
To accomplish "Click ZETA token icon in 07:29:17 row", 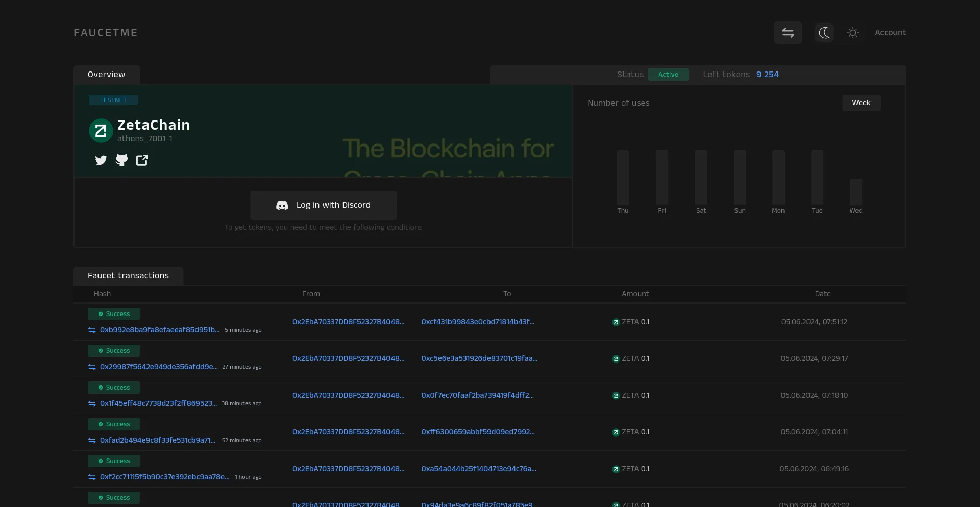I will coord(616,359).
